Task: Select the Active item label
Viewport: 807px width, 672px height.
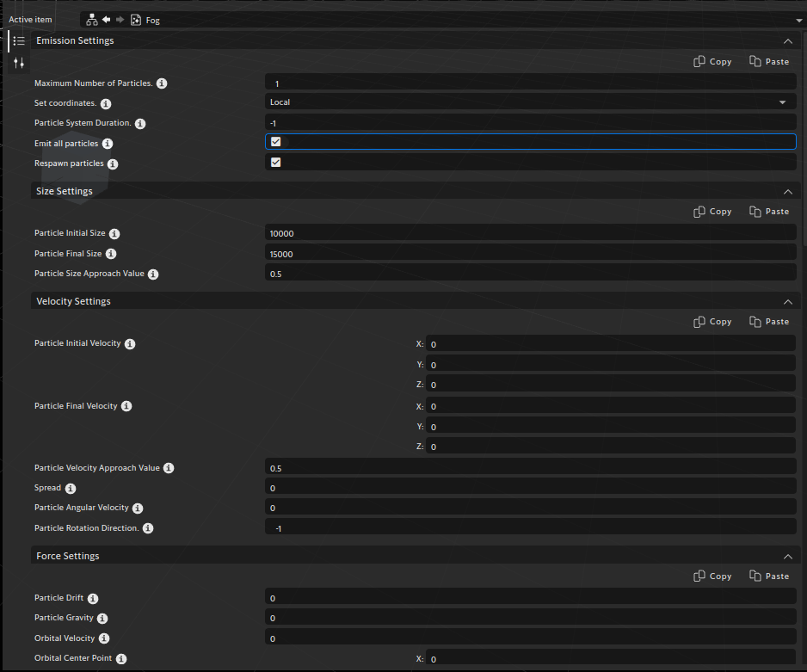Action: click(x=30, y=19)
